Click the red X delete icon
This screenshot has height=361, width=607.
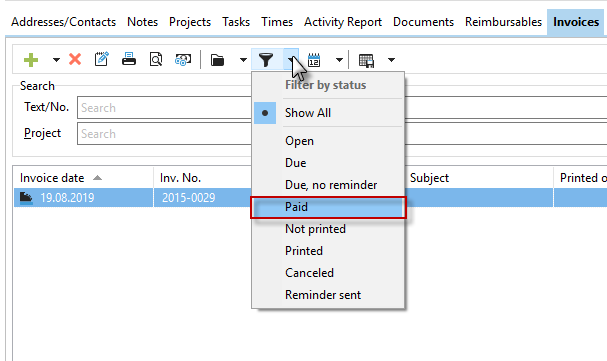pos(75,60)
